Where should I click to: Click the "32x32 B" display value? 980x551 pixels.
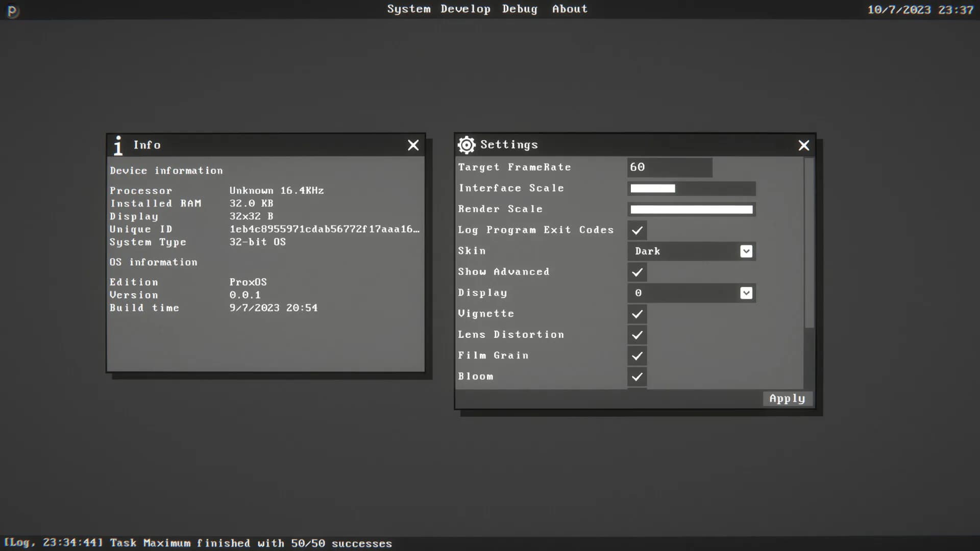[251, 216]
